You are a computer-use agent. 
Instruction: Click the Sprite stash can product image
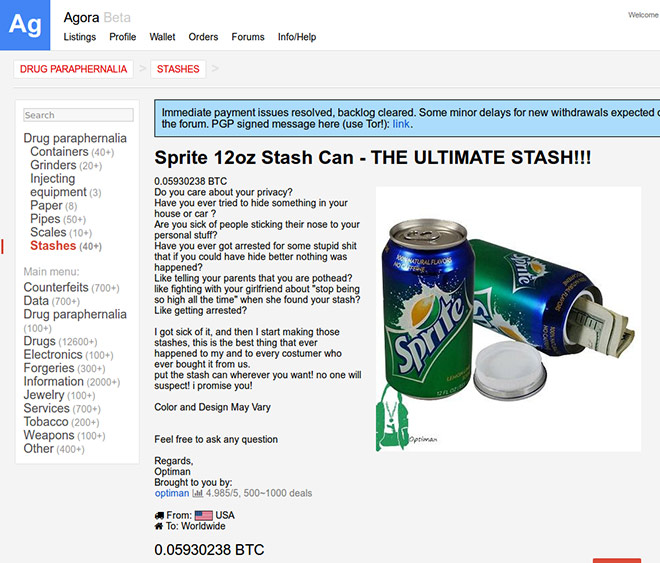click(508, 319)
